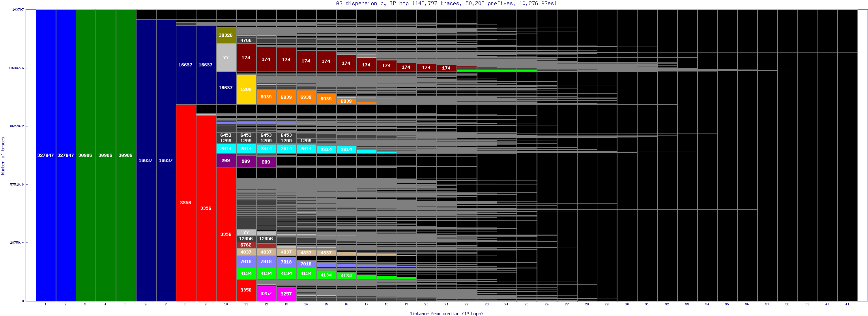
Task: Select the 6453 label at hop 13
Action: [x=286, y=135]
